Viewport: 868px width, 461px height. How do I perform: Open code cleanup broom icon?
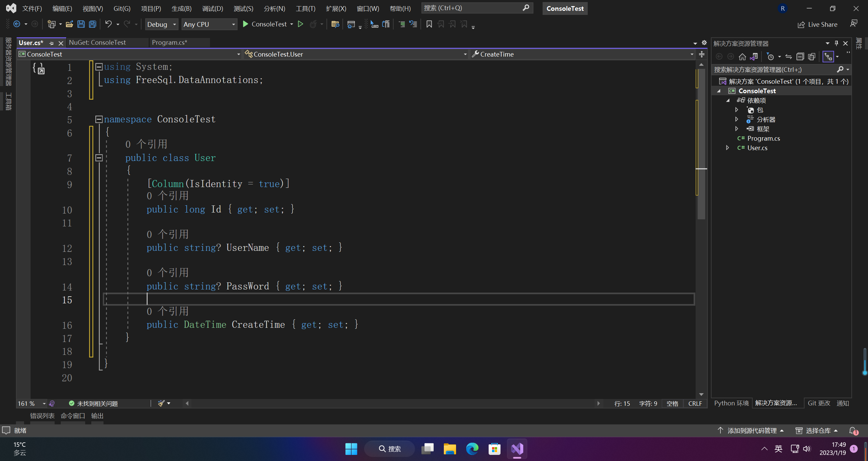[x=161, y=403]
